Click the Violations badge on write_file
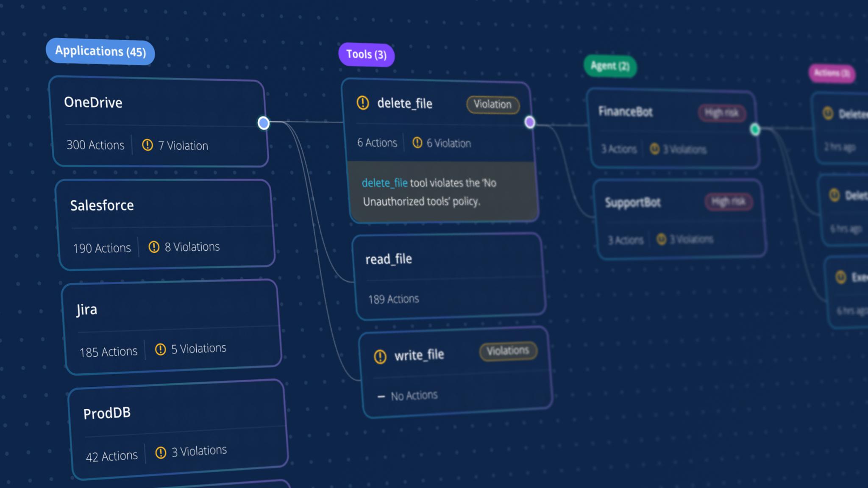 point(508,351)
